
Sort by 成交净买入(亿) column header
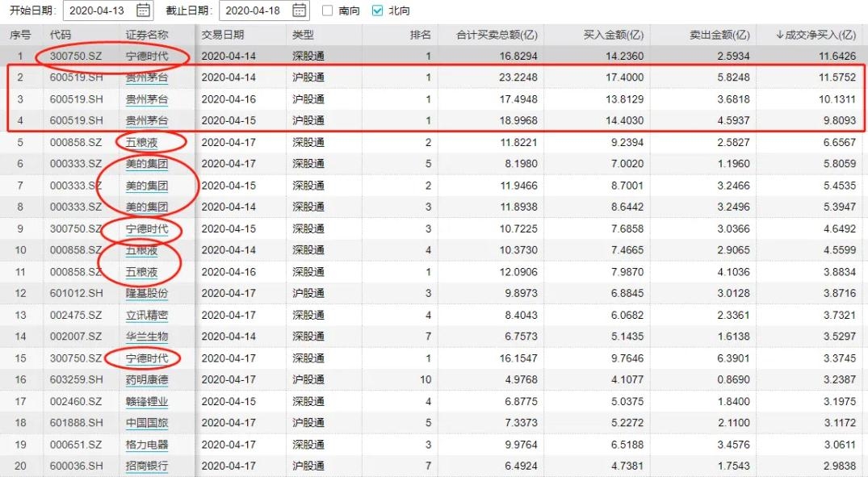point(816,35)
